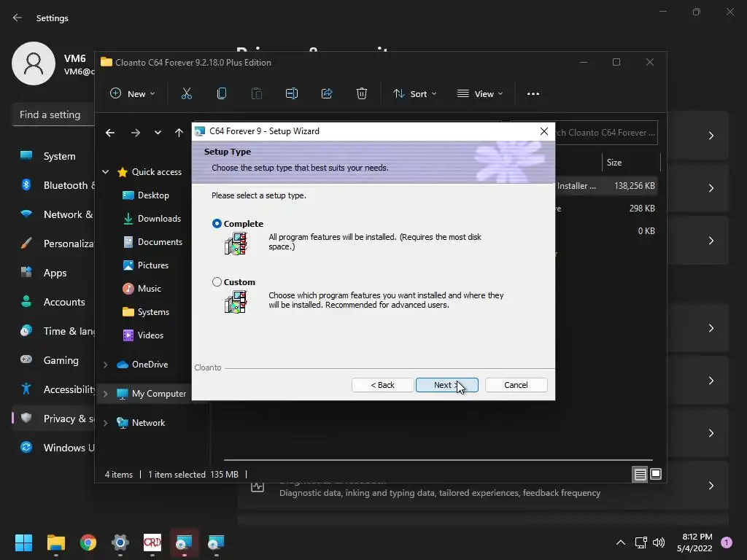747x560 pixels.
Task: Cancel the C64 Forever setup
Action: point(516,385)
